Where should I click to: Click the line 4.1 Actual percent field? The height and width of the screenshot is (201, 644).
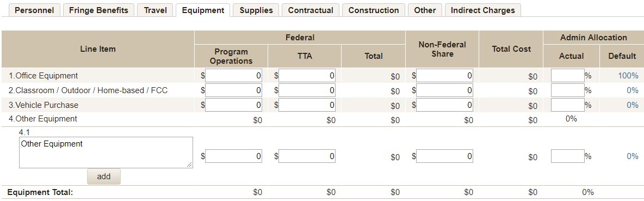(568, 156)
